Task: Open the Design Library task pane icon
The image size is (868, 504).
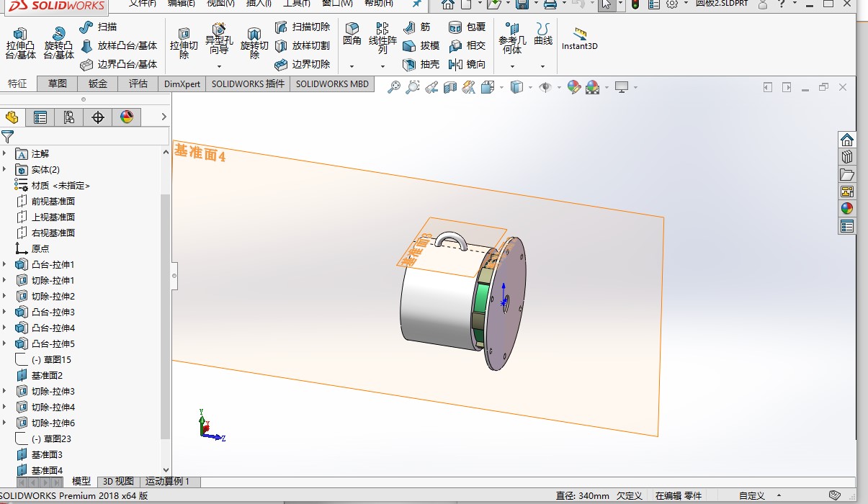Action: 847,157
